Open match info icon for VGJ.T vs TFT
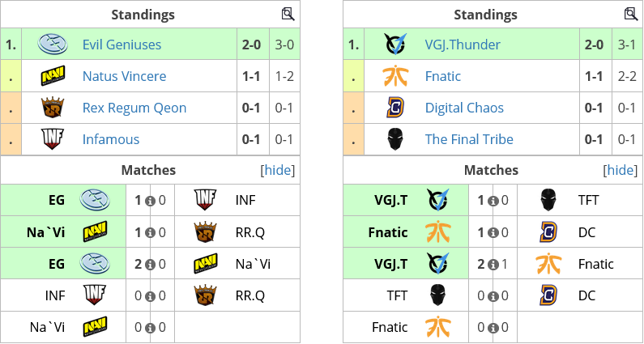The width and height of the screenshot is (644, 344). click(x=493, y=201)
